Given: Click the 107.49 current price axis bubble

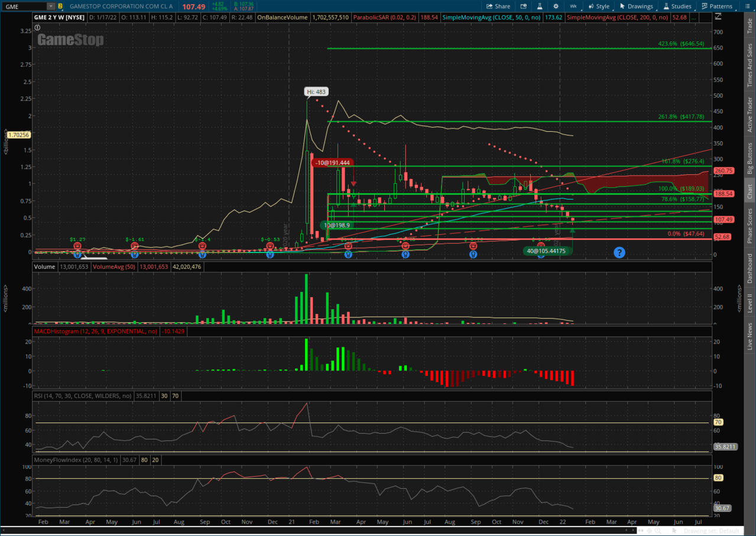Looking at the screenshot, I should (723, 220).
